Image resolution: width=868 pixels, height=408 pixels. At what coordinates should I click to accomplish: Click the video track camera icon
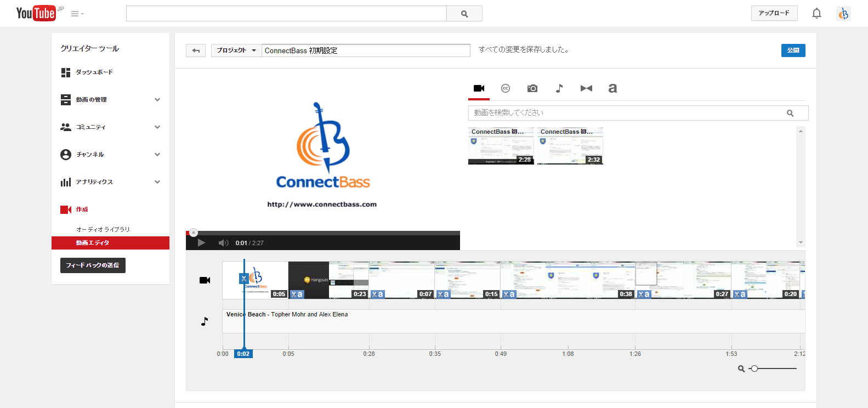pyautogui.click(x=205, y=280)
